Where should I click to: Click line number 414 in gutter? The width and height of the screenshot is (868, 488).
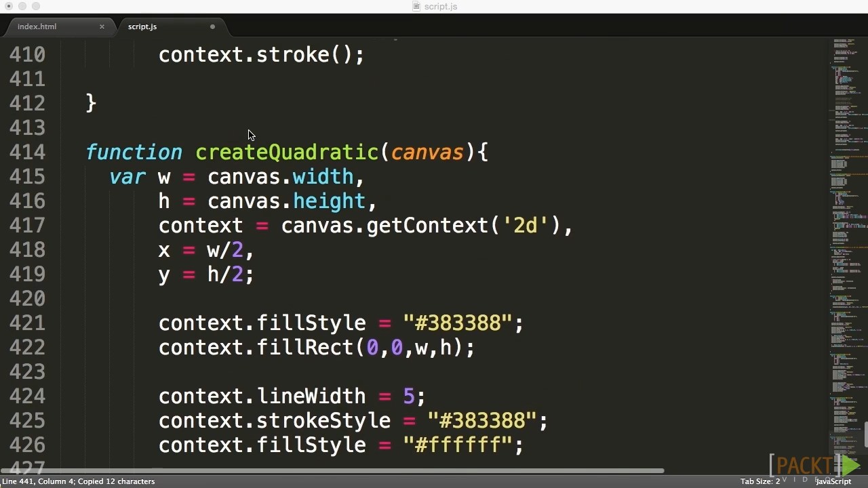click(x=27, y=152)
